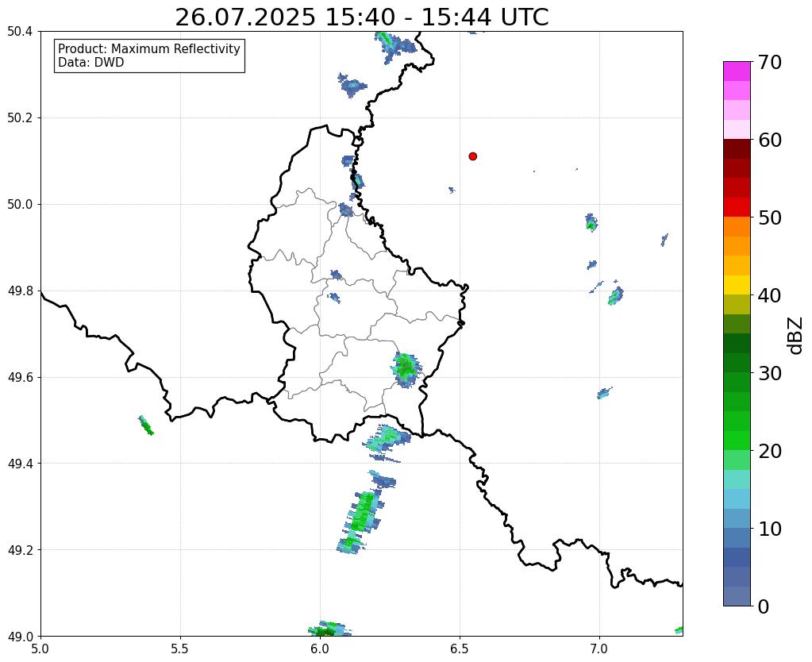The height and width of the screenshot is (662, 812).
Task: Click the radar echo at top near 50.4 latitude
Action: (x=394, y=47)
